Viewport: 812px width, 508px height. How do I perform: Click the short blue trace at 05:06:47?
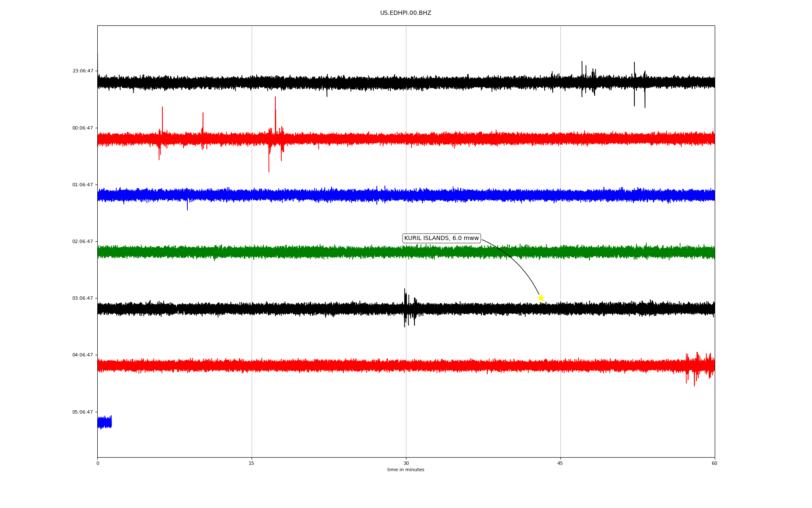click(x=104, y=422)
